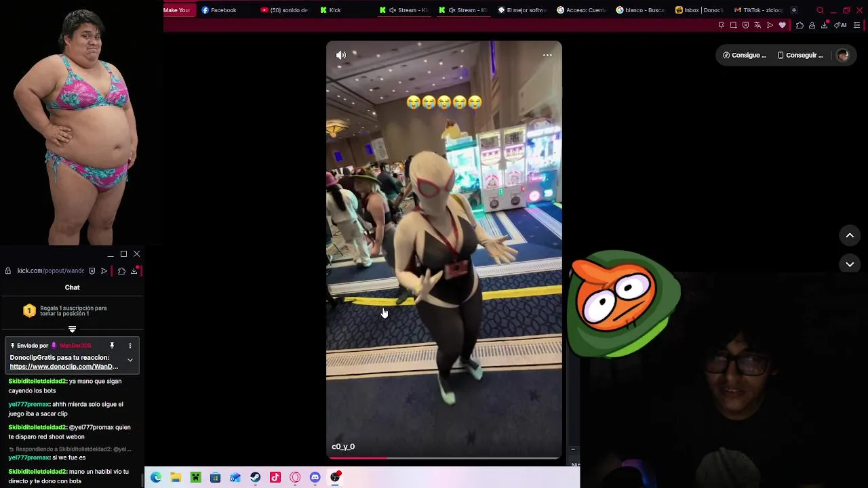Viewport: 868px width, 488px height.
Task: Open the browser extensions puzzle icon
Action: click(x=800, y=25)
